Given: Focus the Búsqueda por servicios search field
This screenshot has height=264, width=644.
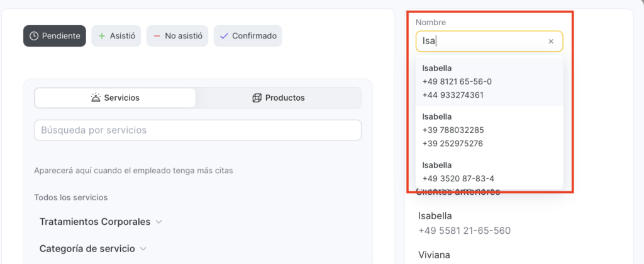Looking at the screenshot, I should point(197,130).
